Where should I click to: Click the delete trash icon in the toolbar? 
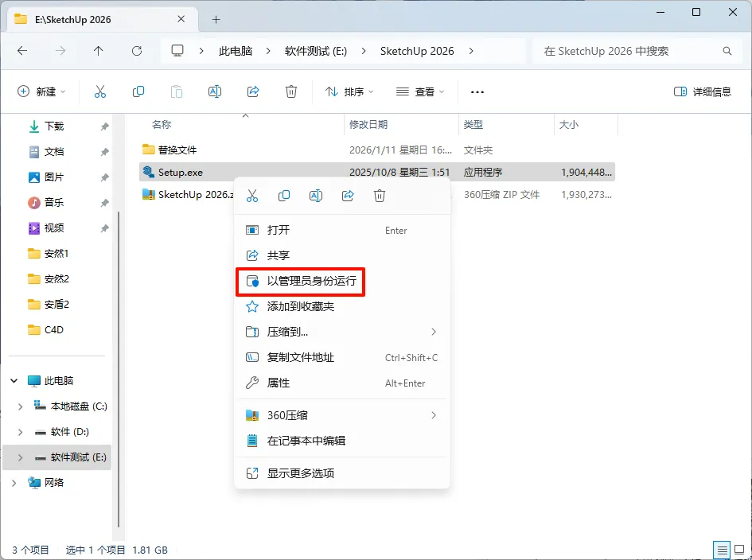tap(291, 91)
